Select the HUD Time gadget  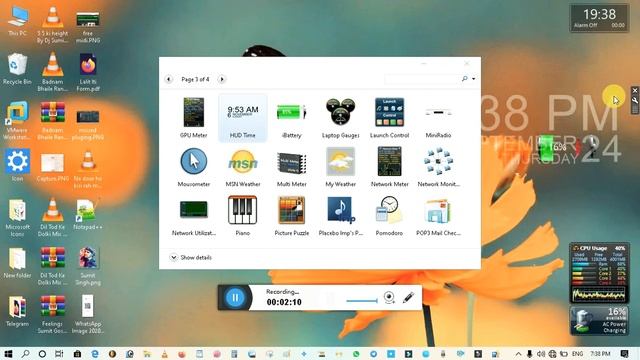click(242, 118)
